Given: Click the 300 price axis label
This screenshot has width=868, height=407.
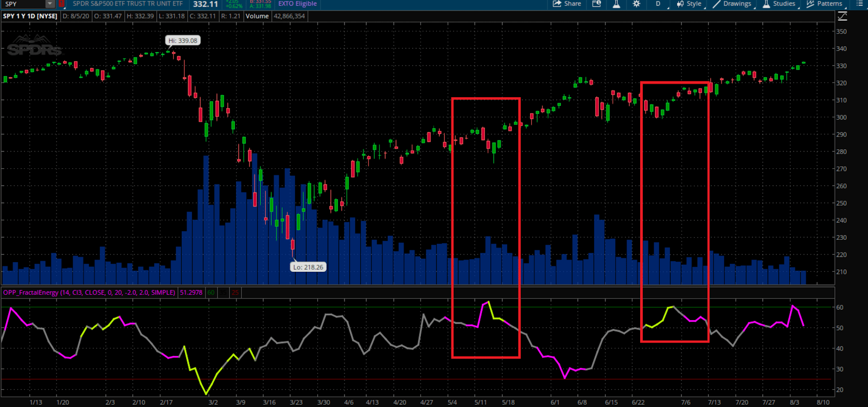Looking at the screenshot, I should pos(841,117).
